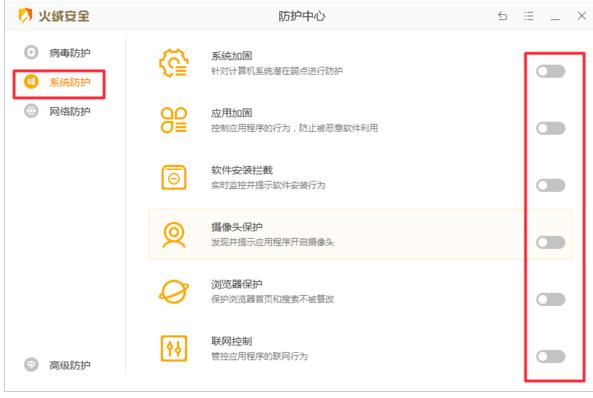Click the back arrow icon in title bar
Screen dimensions: 593x398
(503, 16)
